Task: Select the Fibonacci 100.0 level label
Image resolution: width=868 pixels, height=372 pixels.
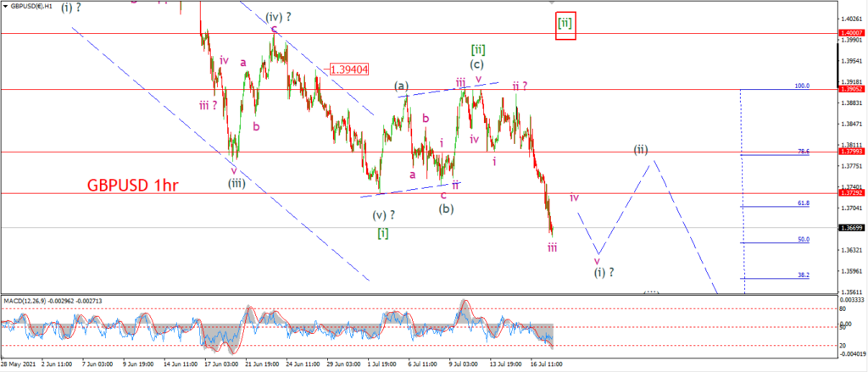Action: tap(802, 86)
